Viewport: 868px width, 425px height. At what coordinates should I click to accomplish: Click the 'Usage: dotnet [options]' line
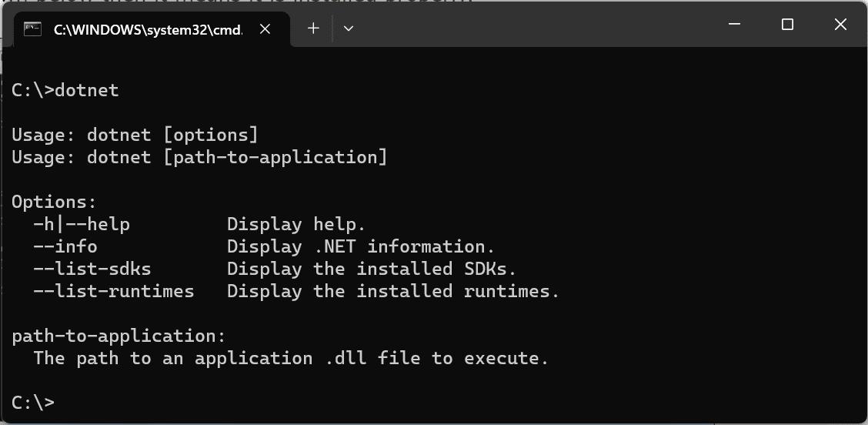[135, 135]
